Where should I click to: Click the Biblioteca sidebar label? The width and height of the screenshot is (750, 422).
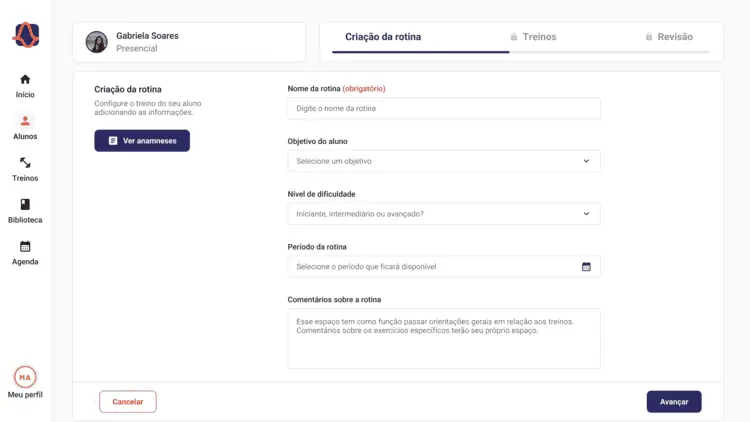(x=25, y=220)
